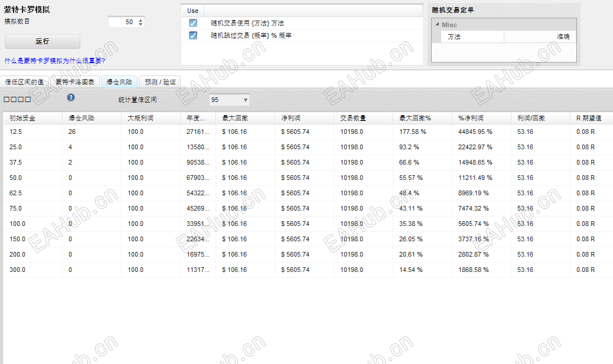
Task: Click the 最大回撤% column header
Action: pos(423,118)
